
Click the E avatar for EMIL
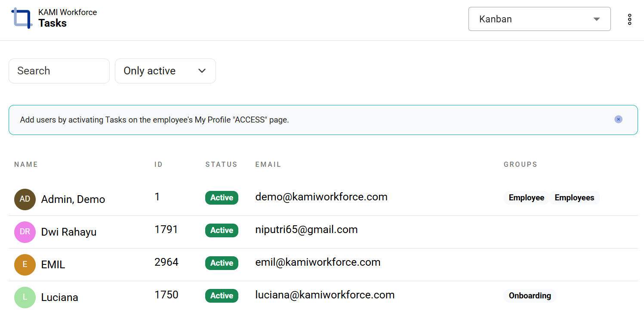point(25,265)
